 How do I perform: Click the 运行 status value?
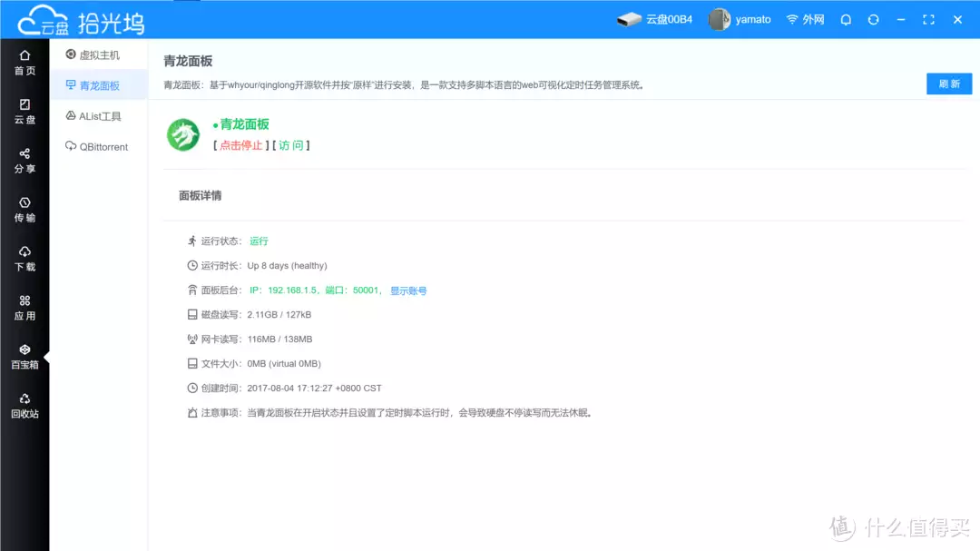click(x=259, y=241)
